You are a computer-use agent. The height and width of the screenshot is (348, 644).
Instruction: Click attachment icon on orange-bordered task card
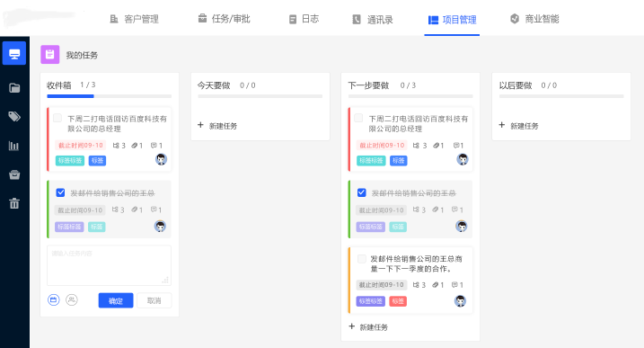tap(435, 285)
